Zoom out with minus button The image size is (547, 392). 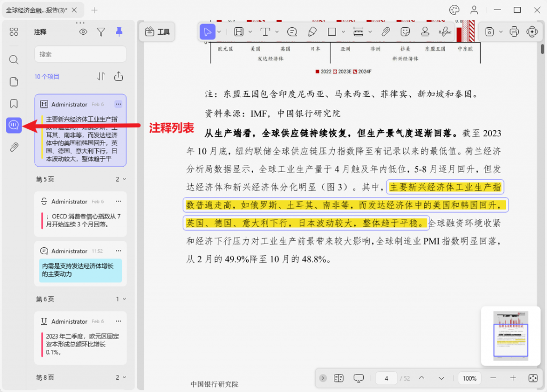[x=493, y=378]
